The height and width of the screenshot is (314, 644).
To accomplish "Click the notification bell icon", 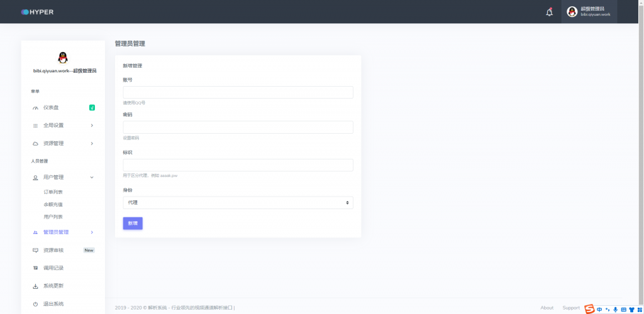I will pos(549,12).
